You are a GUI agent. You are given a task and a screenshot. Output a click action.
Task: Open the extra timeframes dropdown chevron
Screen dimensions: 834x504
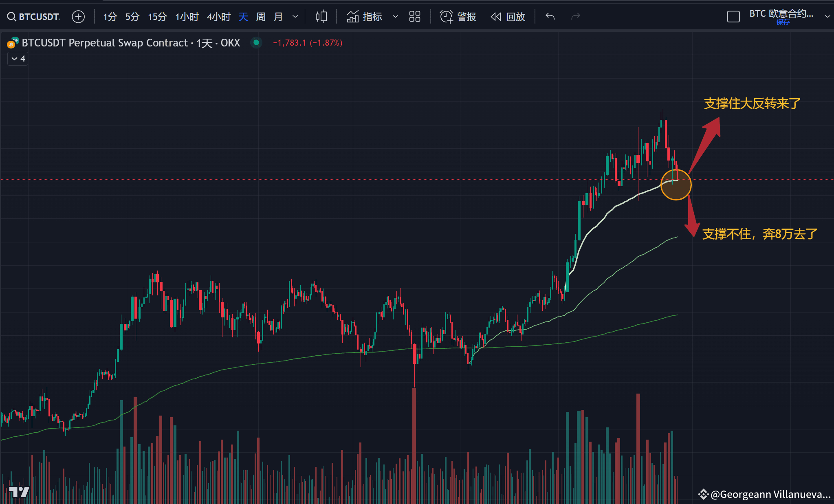point(295,17)
